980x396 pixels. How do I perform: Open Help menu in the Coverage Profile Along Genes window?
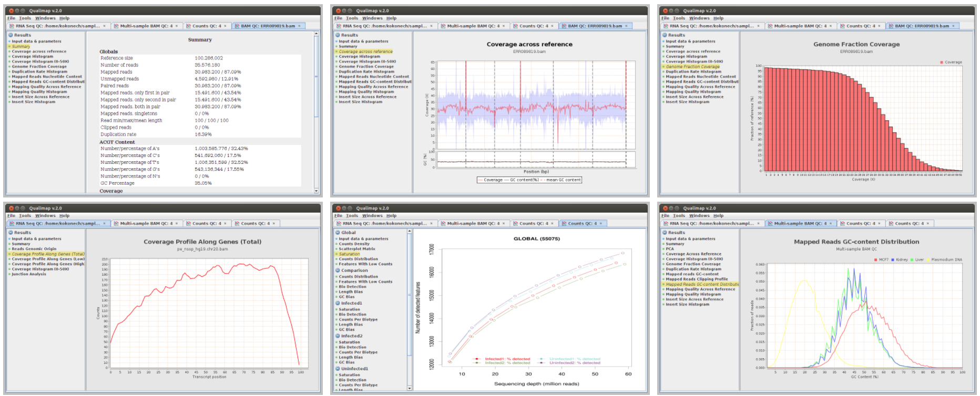64,215
